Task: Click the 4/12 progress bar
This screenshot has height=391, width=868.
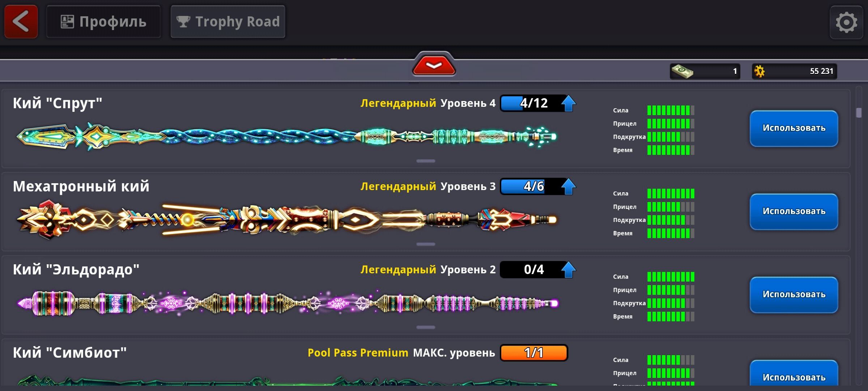Action: [x=533, y=103]
